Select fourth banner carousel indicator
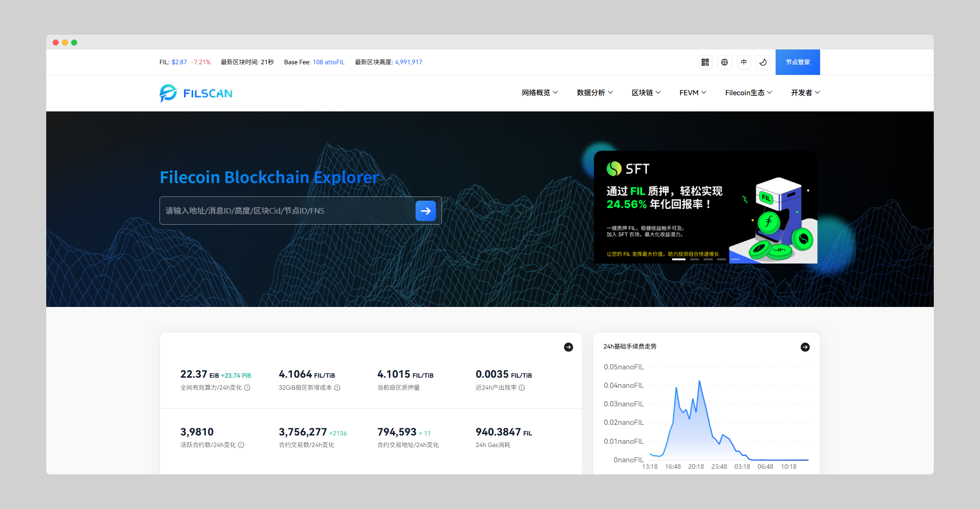This screenshot has height=509, width=980. click(x=722, y=259)
